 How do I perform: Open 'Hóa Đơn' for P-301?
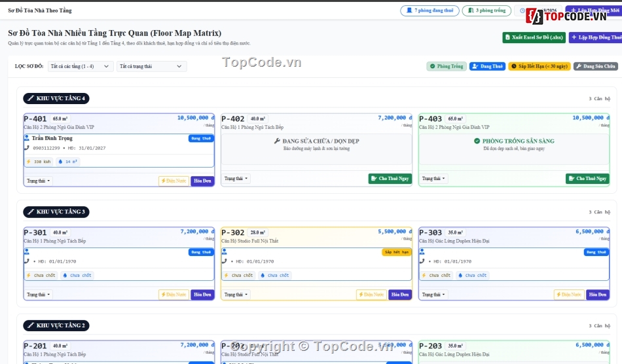[x=202, y=295]
